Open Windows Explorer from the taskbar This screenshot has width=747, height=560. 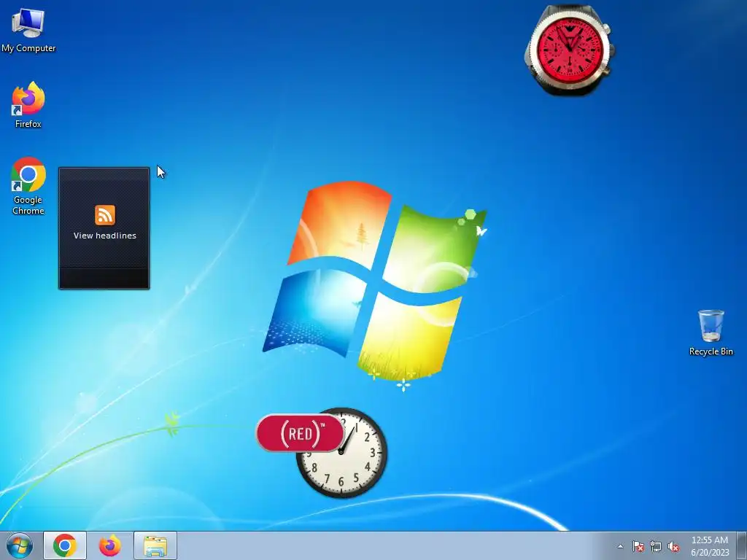click(x=155, y=545)
